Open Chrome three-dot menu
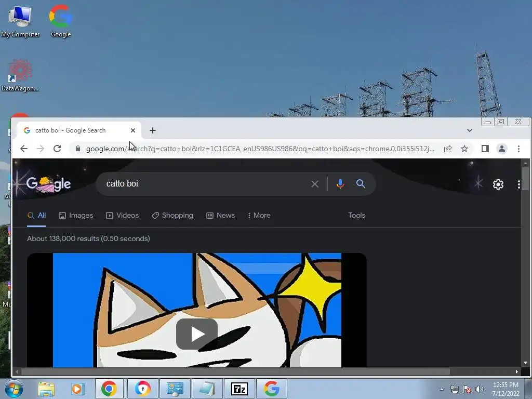 tap(518, 149)
